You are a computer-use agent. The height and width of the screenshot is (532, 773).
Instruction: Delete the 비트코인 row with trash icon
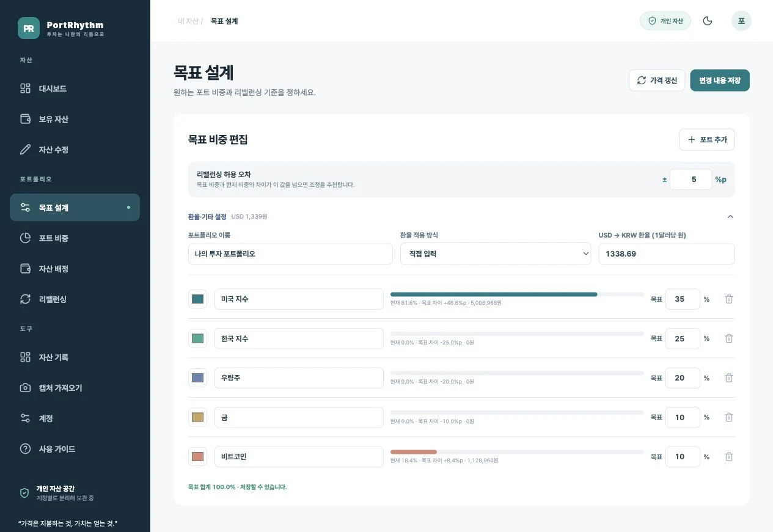pos(728,457)
